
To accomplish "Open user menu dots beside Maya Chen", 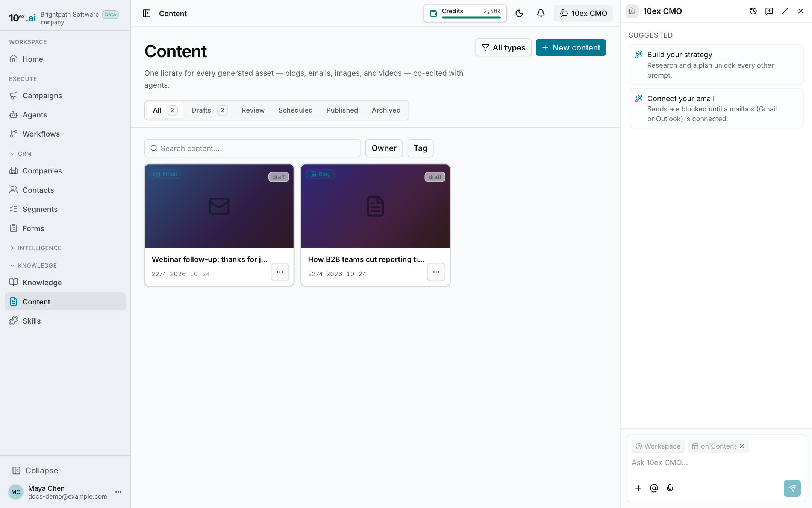I will coord(118,492).
